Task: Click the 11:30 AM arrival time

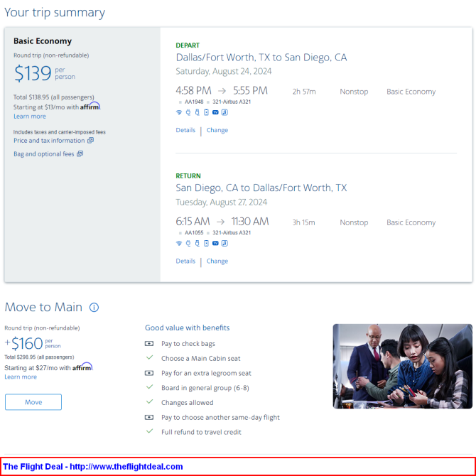Action: (250, 221)
